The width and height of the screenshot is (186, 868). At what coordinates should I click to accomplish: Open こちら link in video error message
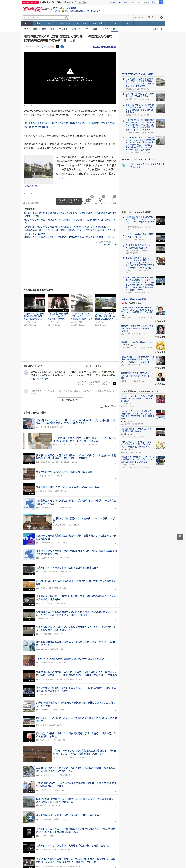pyautogui.click(x=74, y=81)
